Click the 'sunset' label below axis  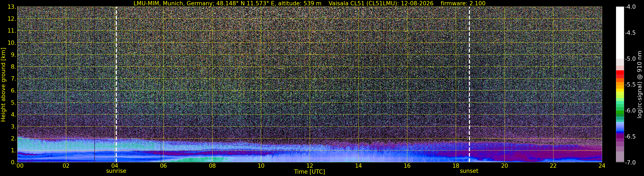coord(469,171)
